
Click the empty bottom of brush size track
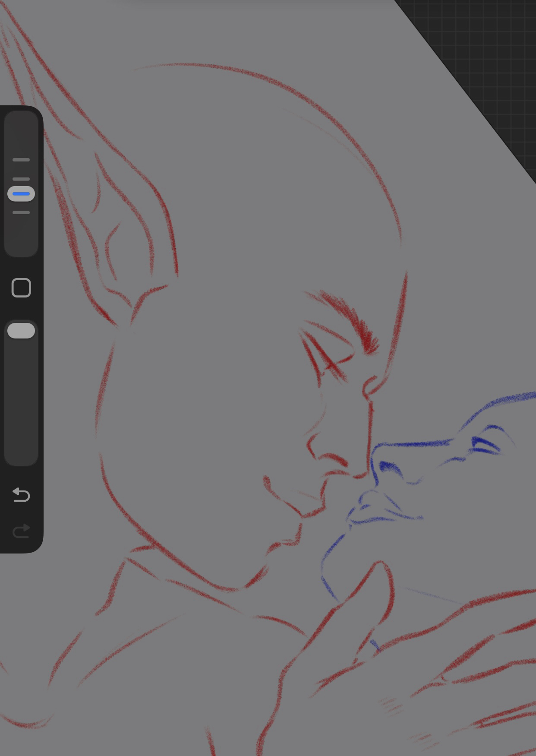click(21, 240)
